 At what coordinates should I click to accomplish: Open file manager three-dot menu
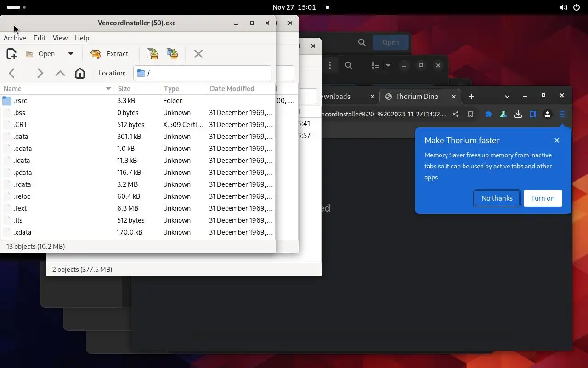[x=330, y=65]
